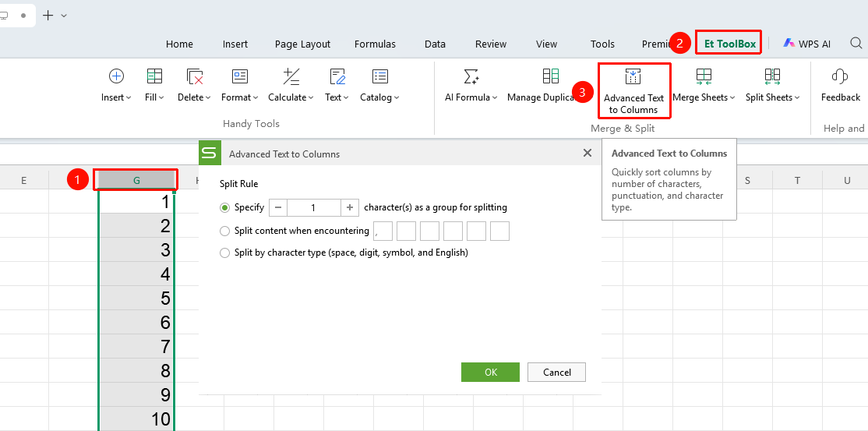Open the View tab
The height and width of the screenshot is (431, 868).
coord(546,44)
